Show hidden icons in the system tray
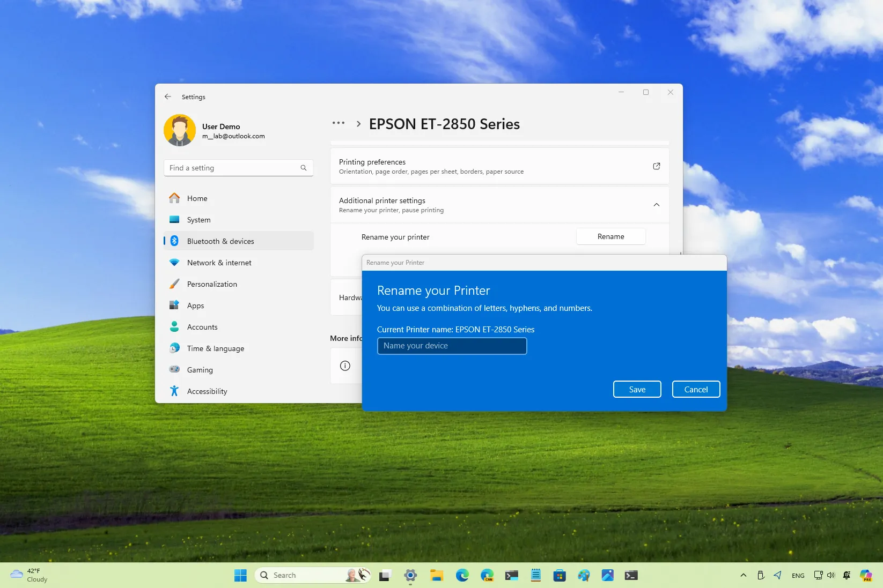 tap(744, 575)
